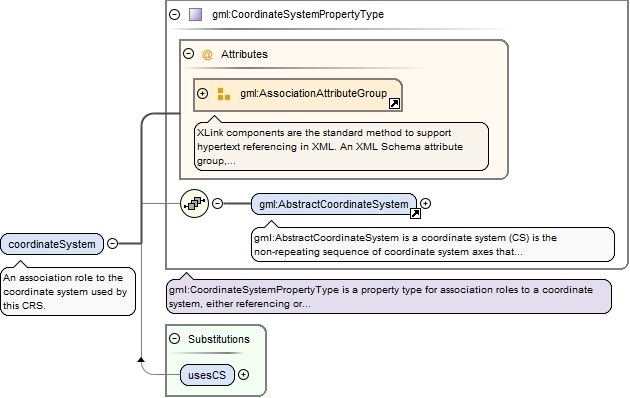Click the substitution arrowhead pointing up
Viewport: 630px width, 398px height.
tap(141, 359)
